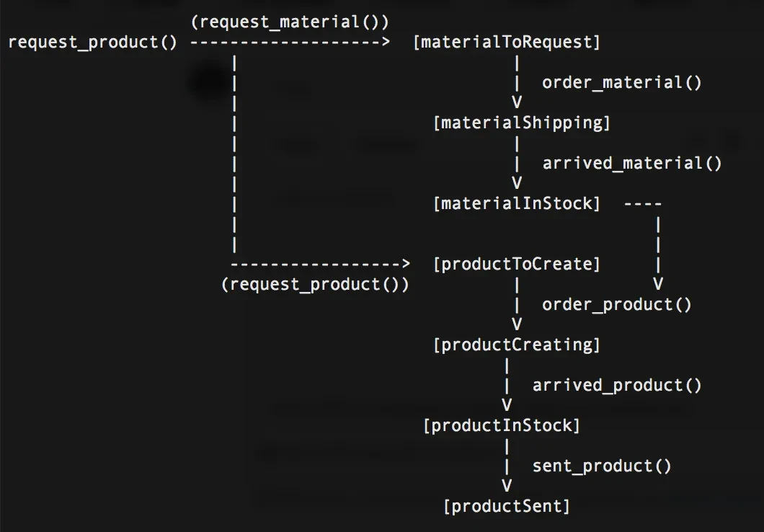The height and width of the screenshot is (532, 764).
Task: Click the order_material() transition label
Action: pyautogui.click(x=621, y=82)
